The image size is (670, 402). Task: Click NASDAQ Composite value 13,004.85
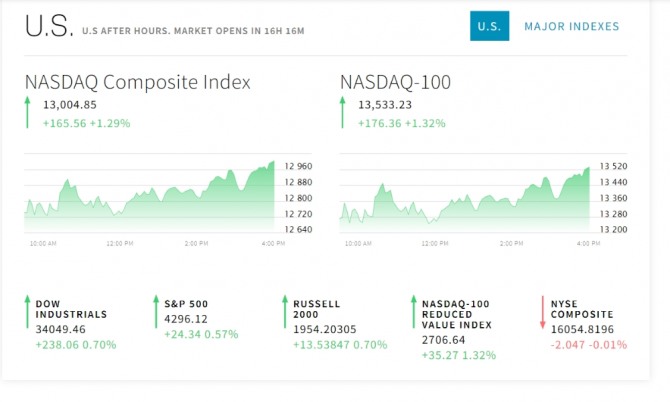(x=70, y=104)
